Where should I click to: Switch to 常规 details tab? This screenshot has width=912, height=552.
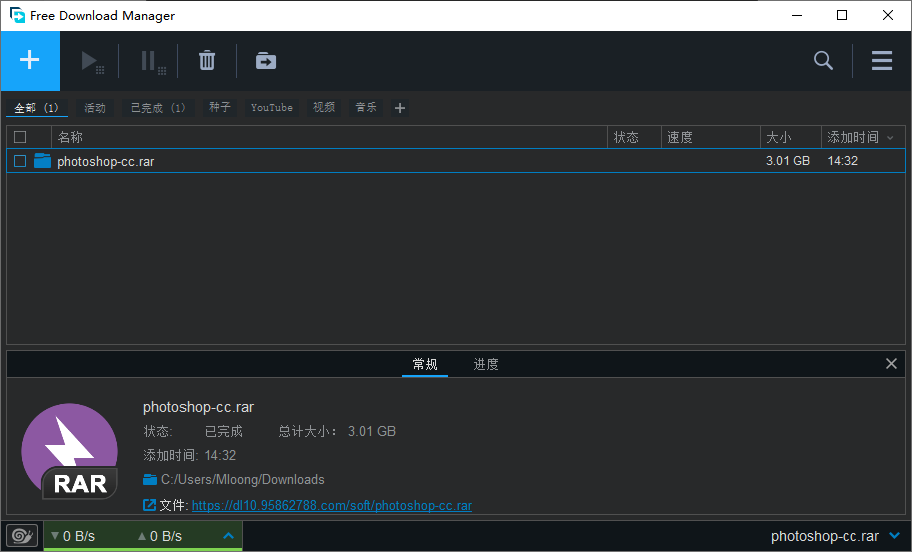425,365
